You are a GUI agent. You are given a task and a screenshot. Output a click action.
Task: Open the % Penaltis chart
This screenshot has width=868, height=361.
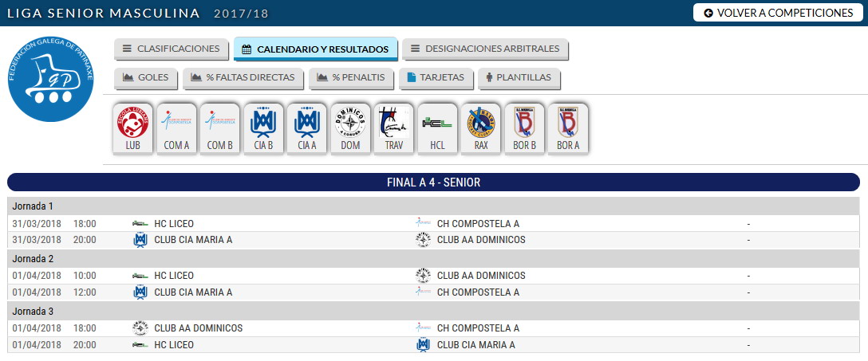tap(351, 77)
